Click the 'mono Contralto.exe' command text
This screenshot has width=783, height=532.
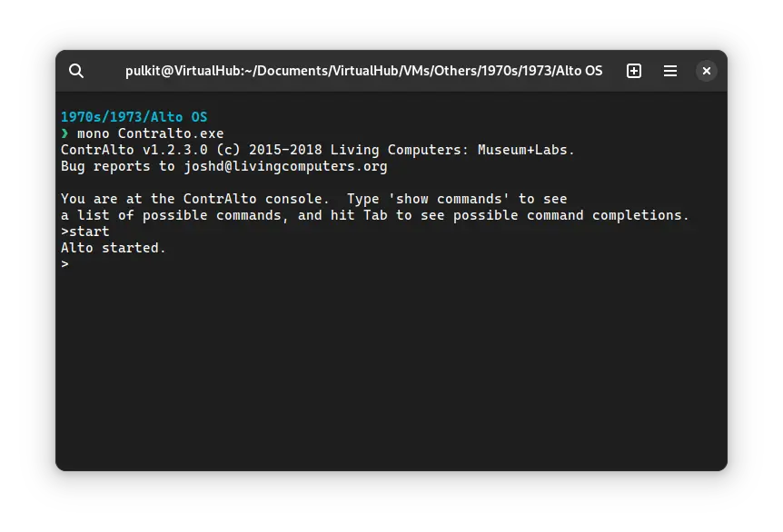(x=150, y=133)
